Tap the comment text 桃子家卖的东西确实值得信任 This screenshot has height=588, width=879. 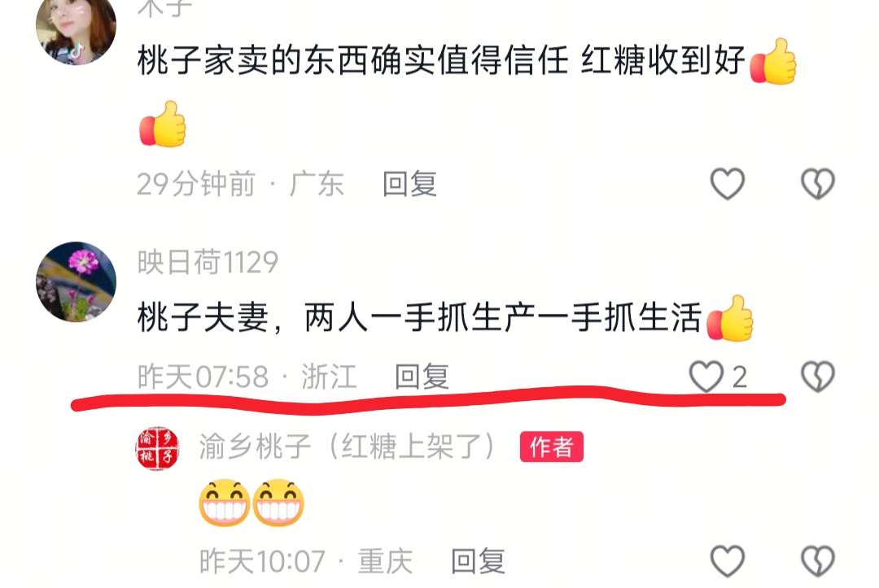[353, 60]
